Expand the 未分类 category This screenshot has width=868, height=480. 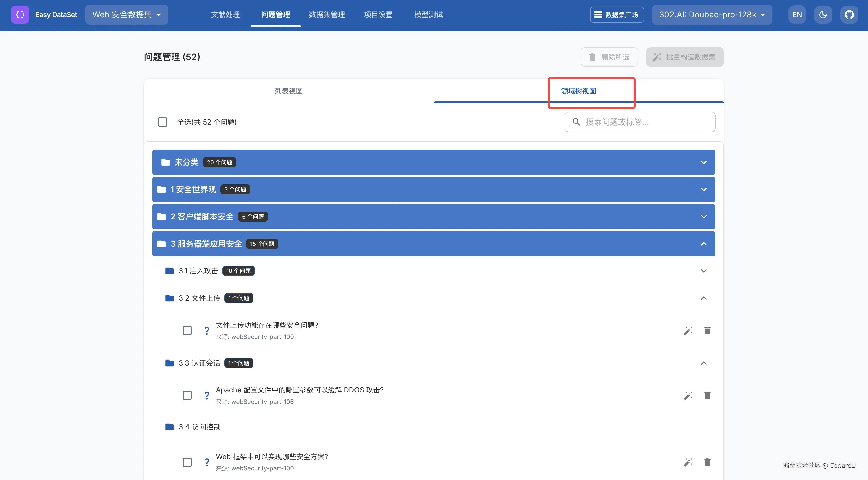coord(703,162)
